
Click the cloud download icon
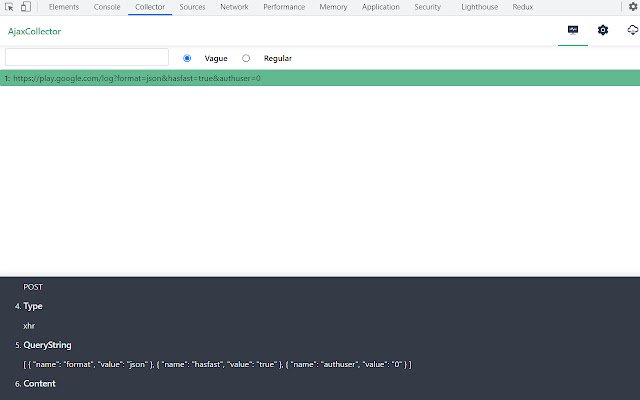point(633,30)
